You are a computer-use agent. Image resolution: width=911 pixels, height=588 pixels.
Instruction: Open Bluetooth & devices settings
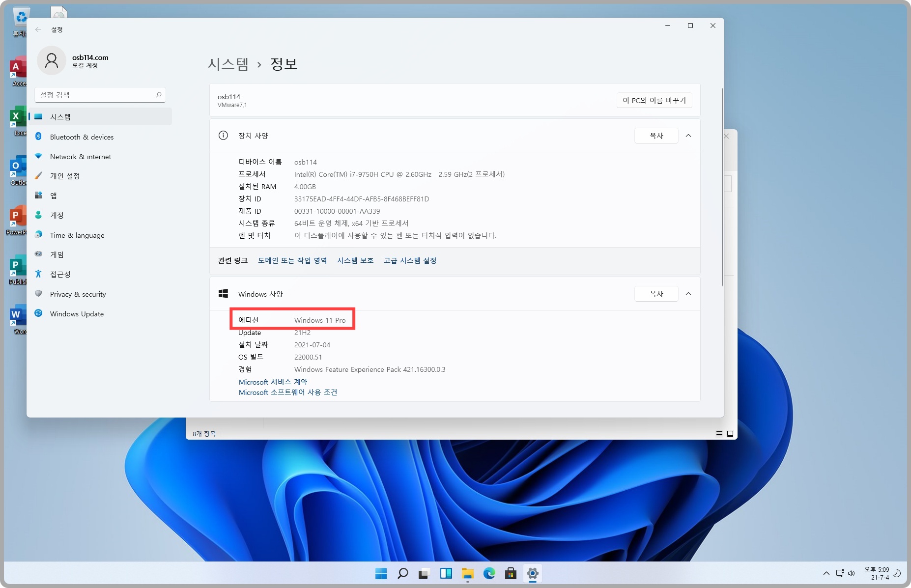point(101,137)
